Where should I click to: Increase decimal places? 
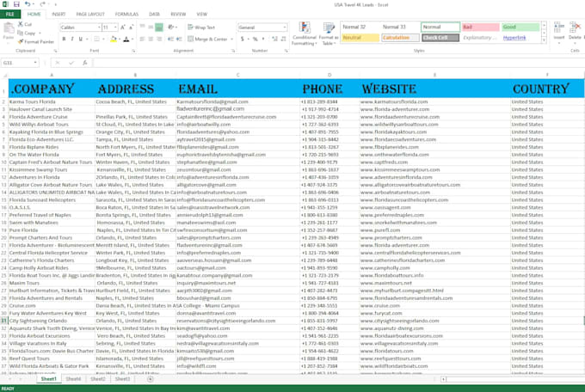click(275, 39)
